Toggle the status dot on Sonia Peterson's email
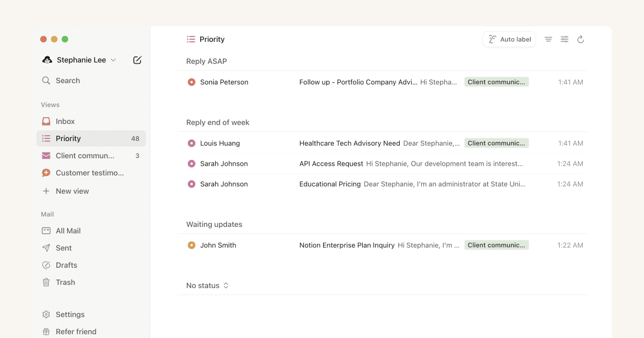This screenshot has height=338, width=644. point(191,82)
